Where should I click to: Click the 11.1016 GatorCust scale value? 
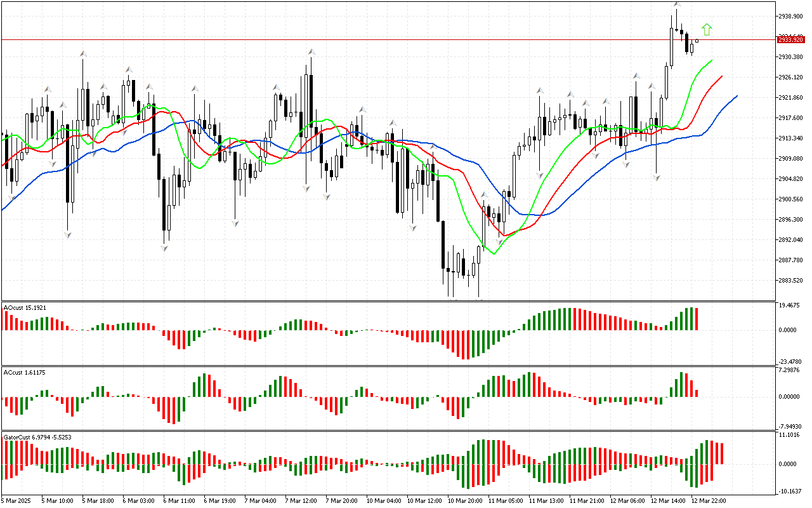pos(790,435)
